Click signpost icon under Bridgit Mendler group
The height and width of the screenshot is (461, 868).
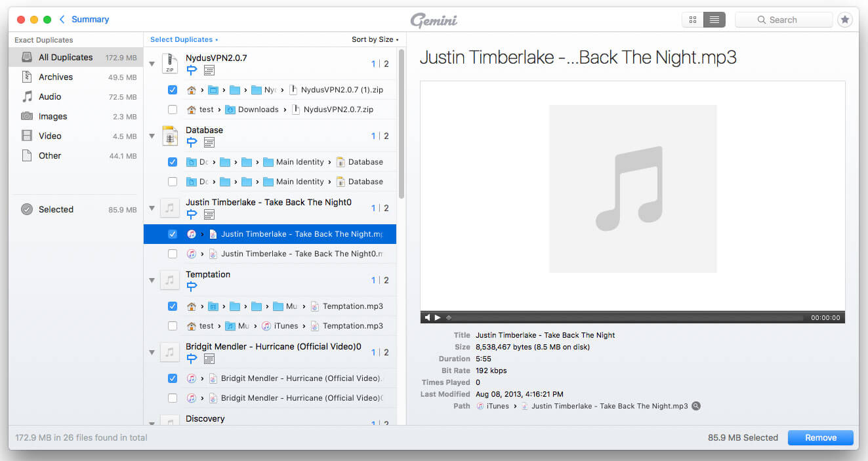click(192, 359)
